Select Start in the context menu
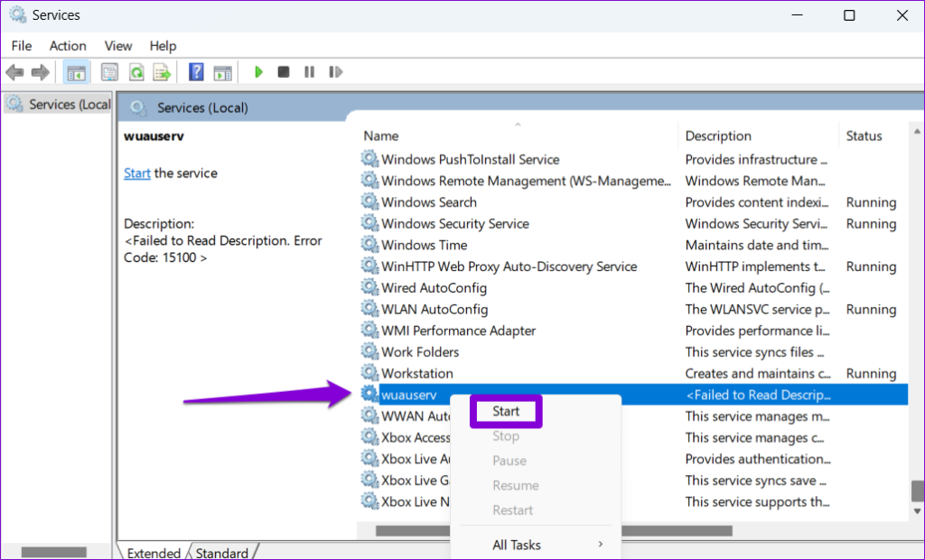 coord(506,411)
